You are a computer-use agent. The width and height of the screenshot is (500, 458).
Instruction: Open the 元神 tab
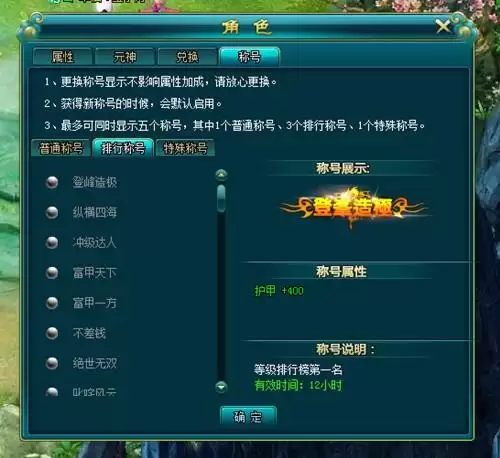125,56
